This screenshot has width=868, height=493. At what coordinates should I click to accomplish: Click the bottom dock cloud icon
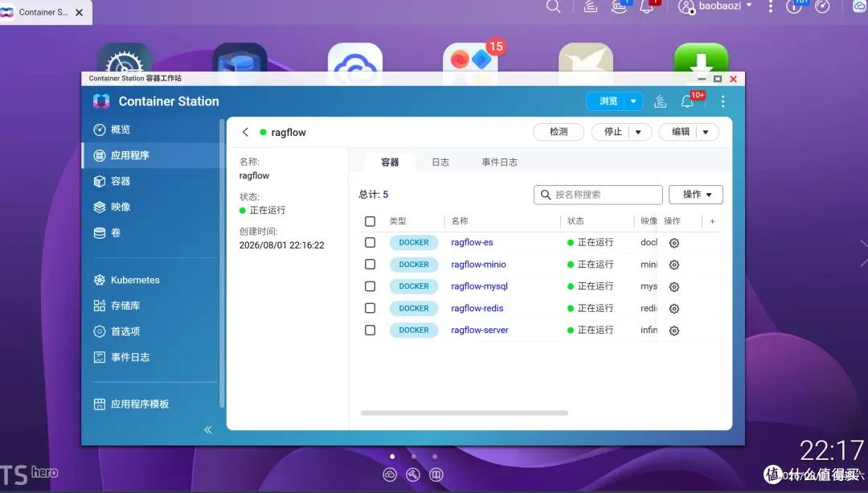390,475
